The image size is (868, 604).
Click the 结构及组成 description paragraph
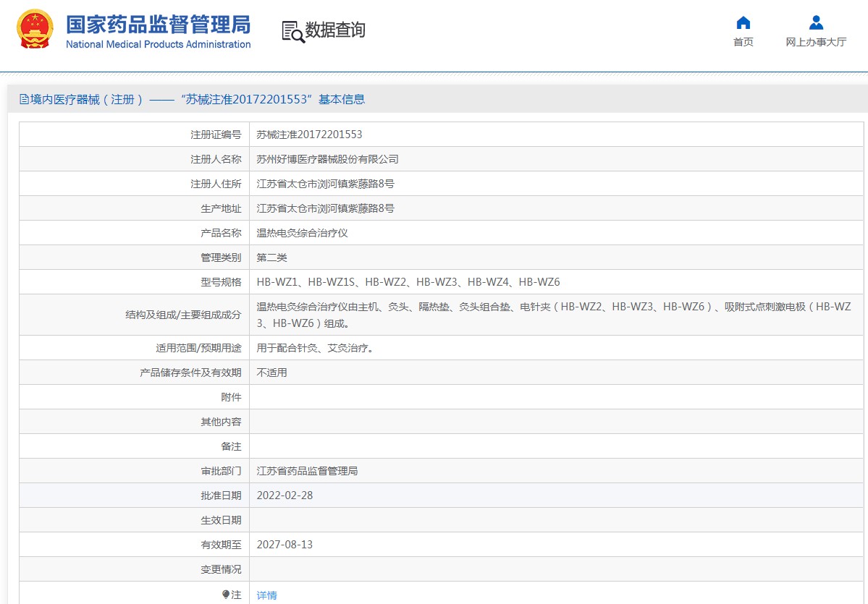coord(554,315)
